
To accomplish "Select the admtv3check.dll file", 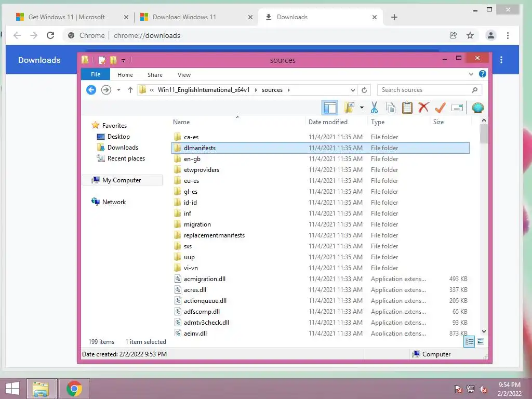I will (321, 322).
